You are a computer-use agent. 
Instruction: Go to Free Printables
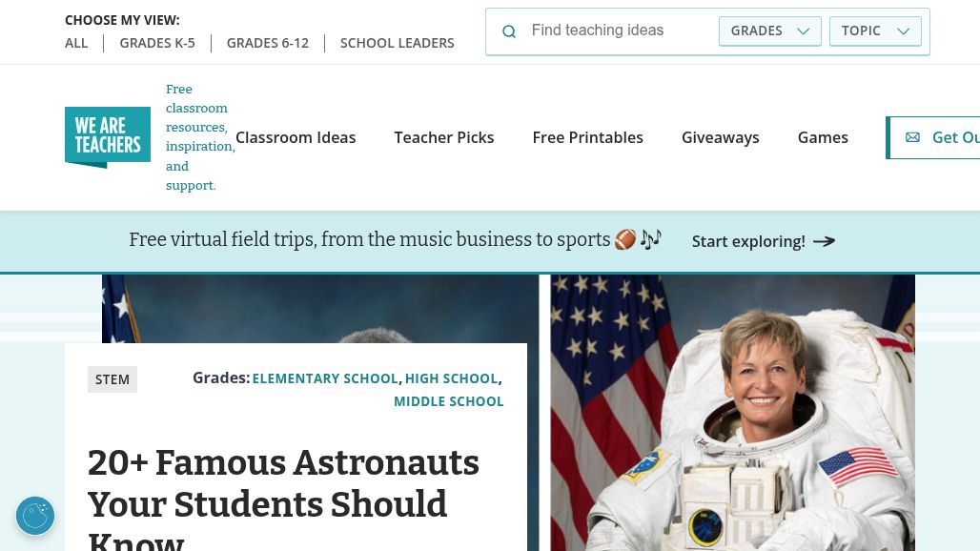(587, 137)
